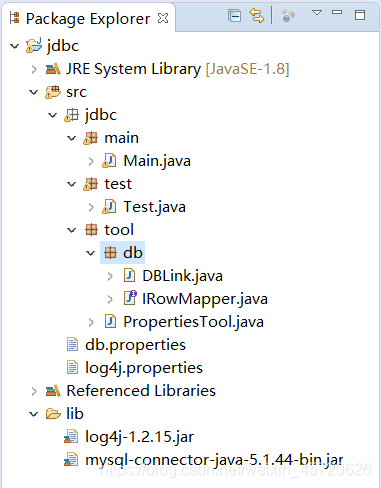381x488 pixels.
Task: Select the src folder label
Action: [76, 92]
